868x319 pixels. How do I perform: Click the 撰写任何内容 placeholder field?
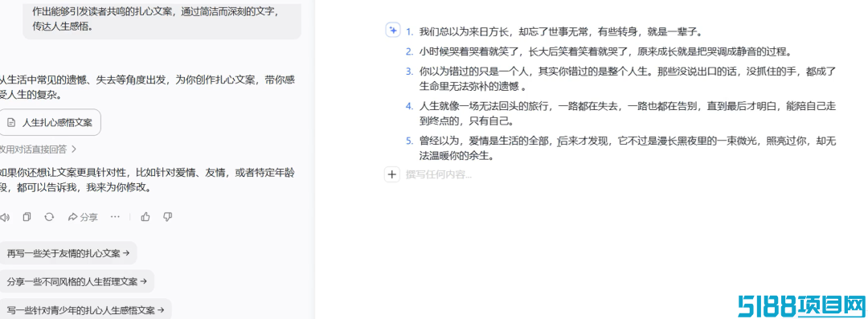click(x=439, y=175)
